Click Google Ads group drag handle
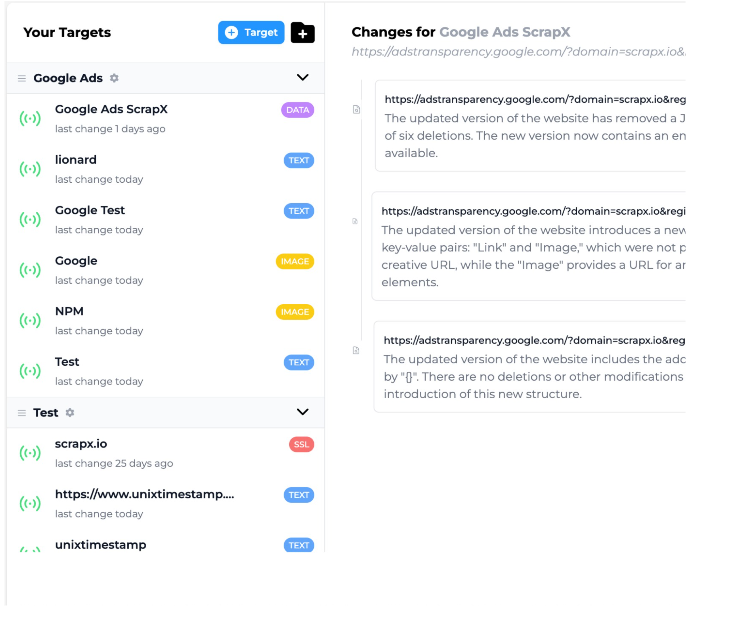The height and width of the screenshot is (622, 734). 22,78
